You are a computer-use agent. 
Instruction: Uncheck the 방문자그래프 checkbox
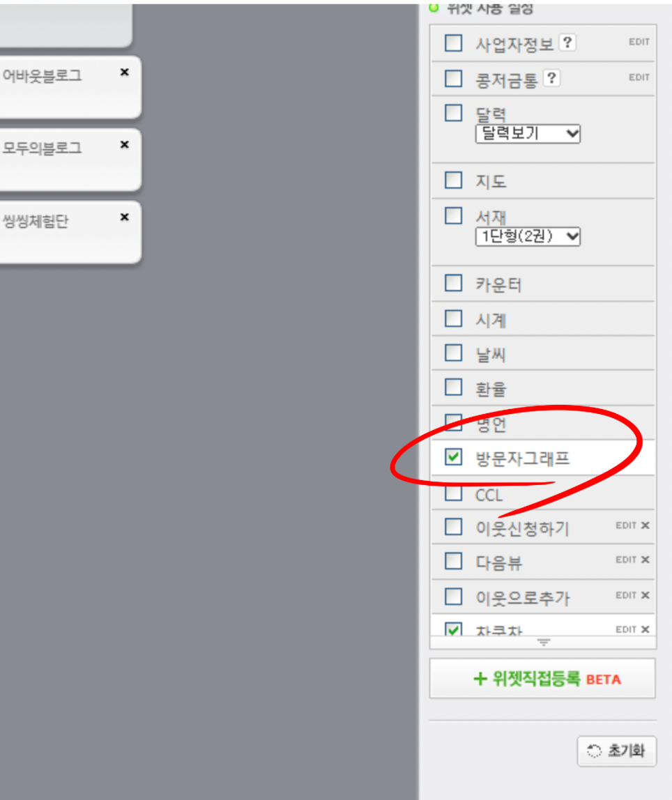453,456
